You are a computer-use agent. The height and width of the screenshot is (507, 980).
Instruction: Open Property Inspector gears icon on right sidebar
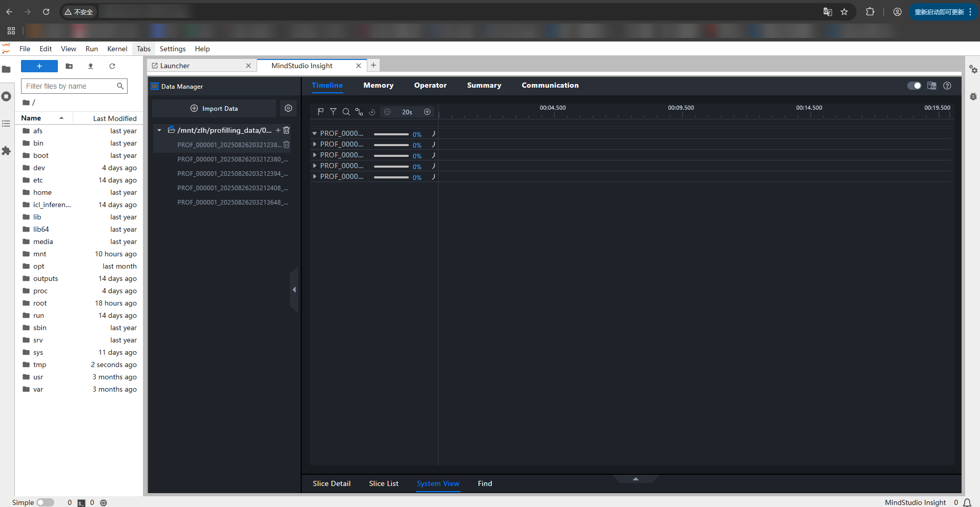tap(973, 69)
